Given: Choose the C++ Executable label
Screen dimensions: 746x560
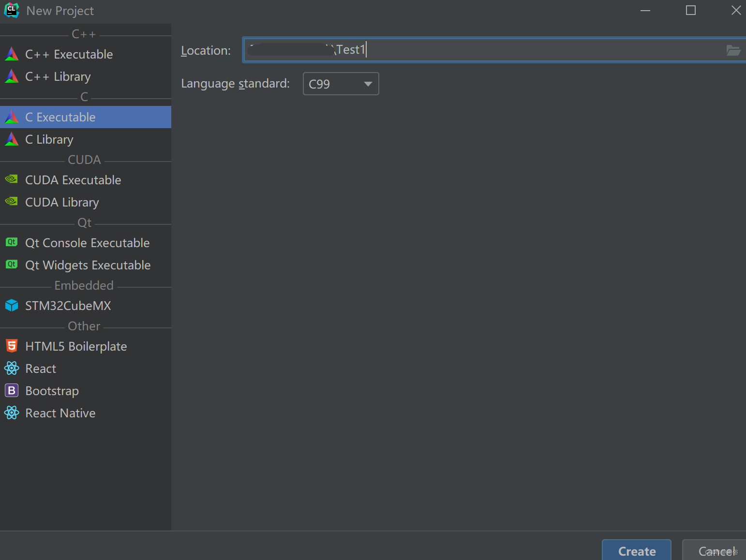Looking at the screenshot, I should click(x=69, y=54).
